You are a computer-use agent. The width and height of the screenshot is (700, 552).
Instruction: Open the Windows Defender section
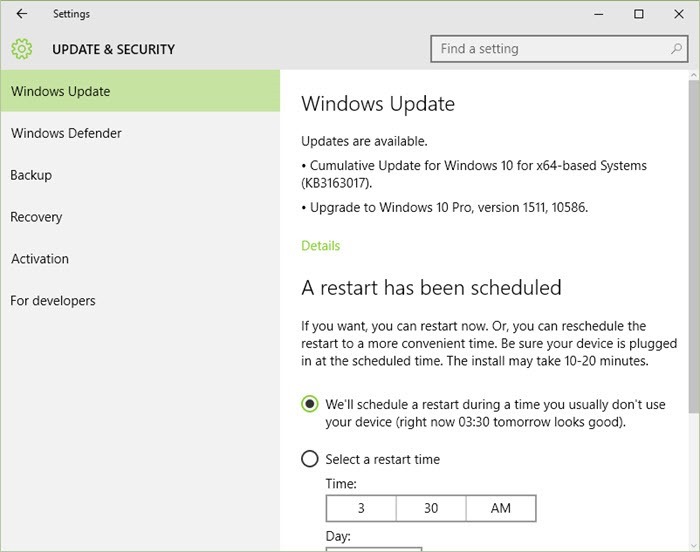tap(140, 133)
